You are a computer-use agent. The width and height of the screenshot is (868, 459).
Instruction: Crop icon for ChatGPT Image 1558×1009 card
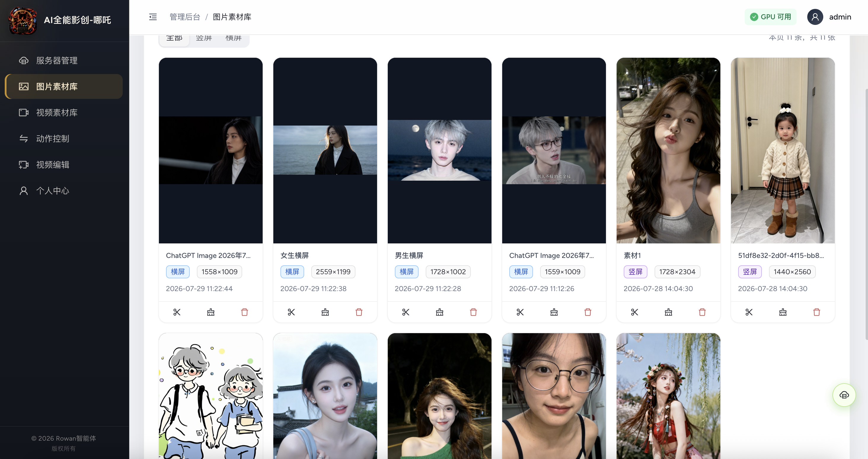coord(177,312)
